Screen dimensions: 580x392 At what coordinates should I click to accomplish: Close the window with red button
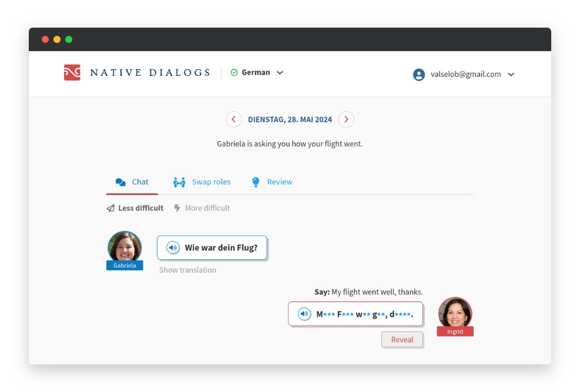click(45, 39)
